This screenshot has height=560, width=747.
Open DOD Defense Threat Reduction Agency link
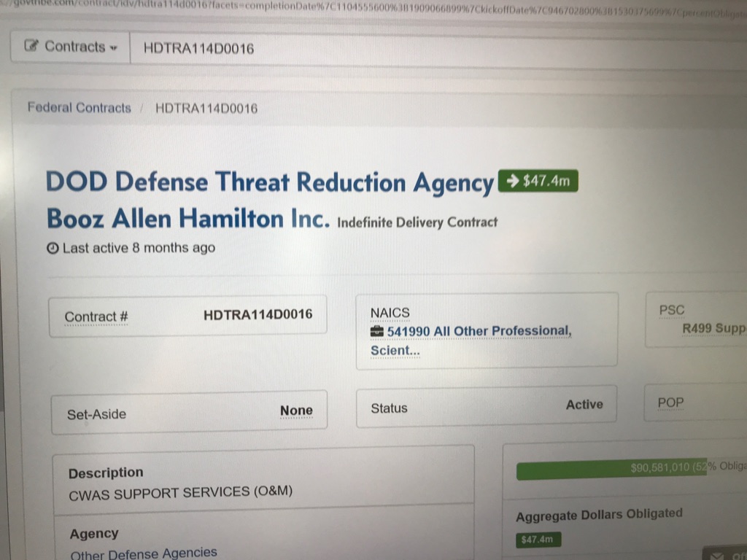(x=269, y=182)
